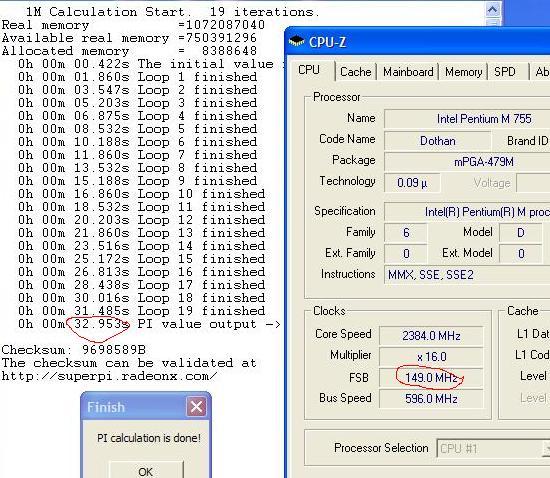
Task: Click the Loop 15 finished line
Action: point(142,259)
